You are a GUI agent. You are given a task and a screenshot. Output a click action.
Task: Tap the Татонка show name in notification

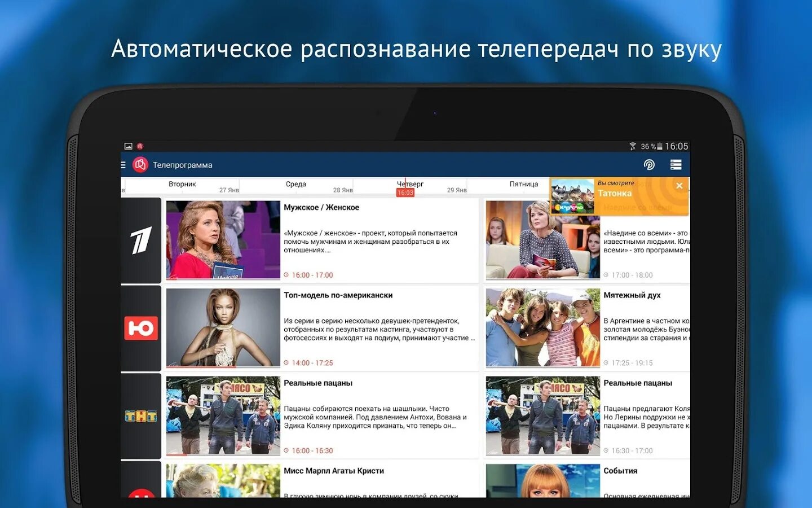(615, 193)
